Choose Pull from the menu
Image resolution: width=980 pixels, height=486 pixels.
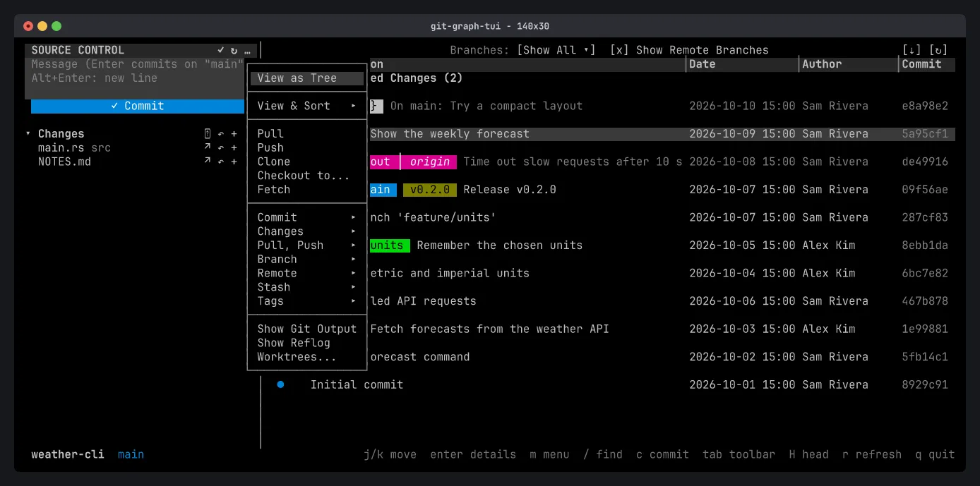pyautogui.click(x=307, y=134)
